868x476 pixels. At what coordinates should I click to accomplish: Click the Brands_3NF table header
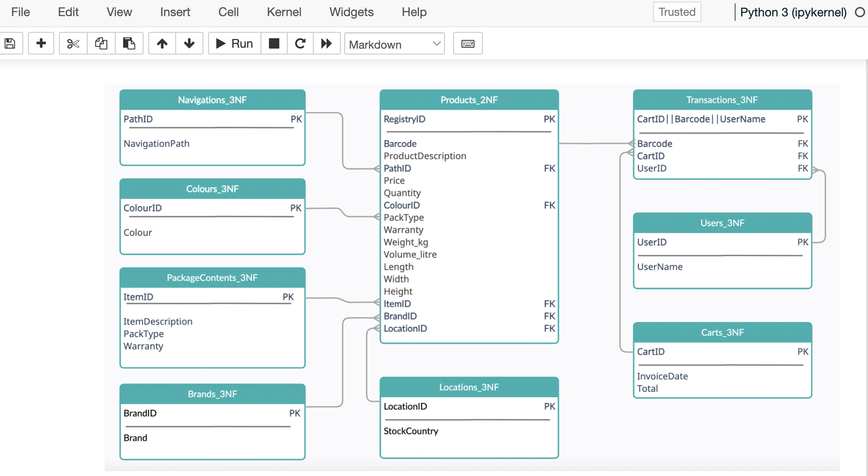coord(212,394)
